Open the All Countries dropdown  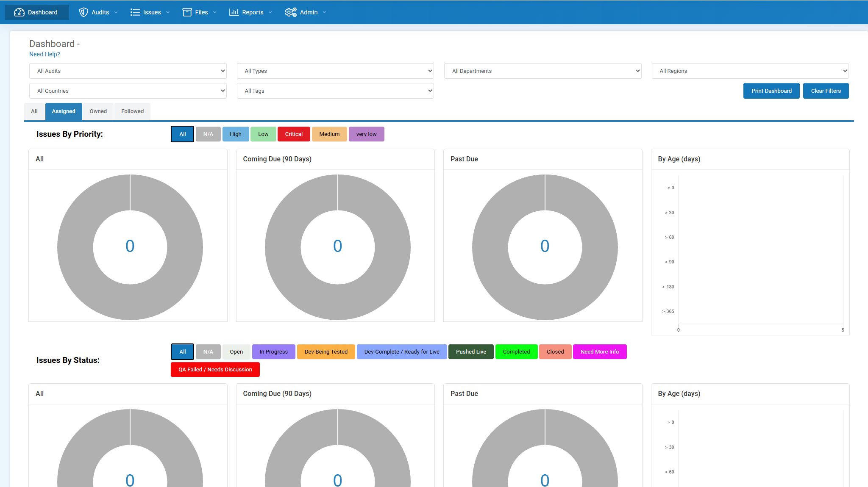(x=128, y=91)
